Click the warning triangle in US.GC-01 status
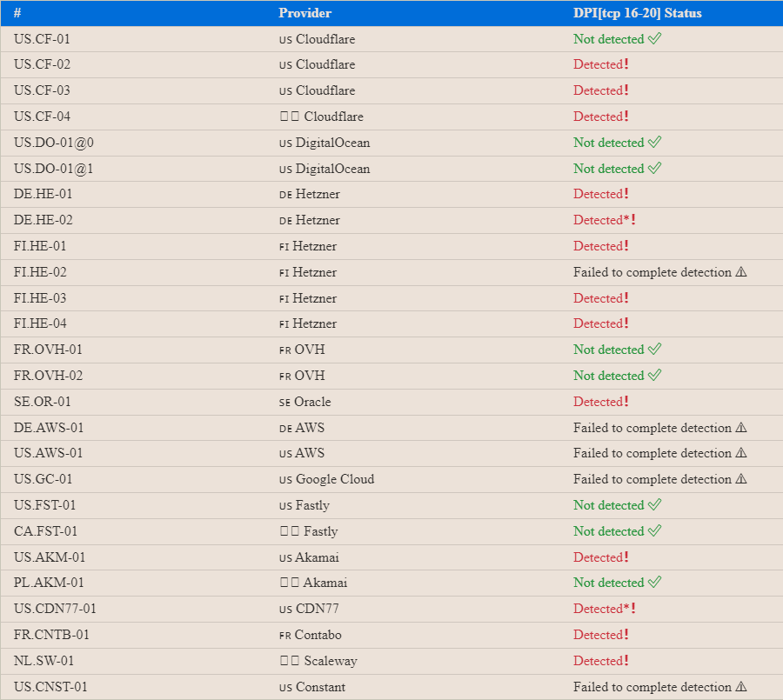Image resolution: width=783 pixels, height=700 pixels. 741,479
